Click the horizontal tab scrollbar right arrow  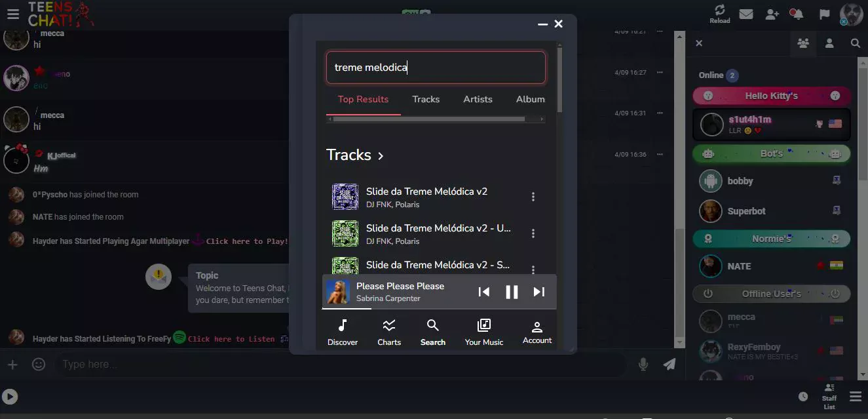(x=542, y=119)
